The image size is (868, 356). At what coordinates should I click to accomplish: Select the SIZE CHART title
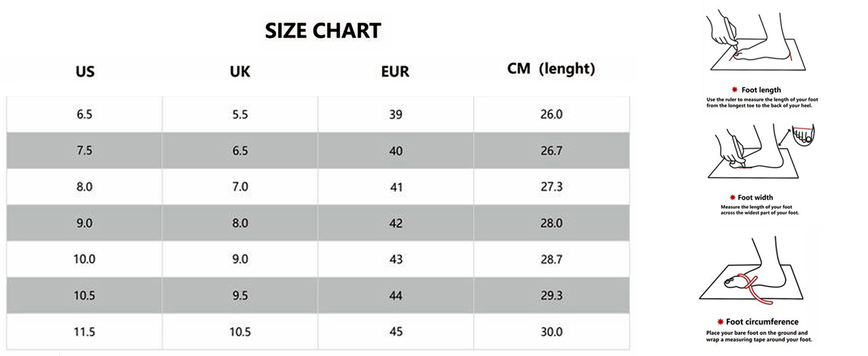(323, 31)
